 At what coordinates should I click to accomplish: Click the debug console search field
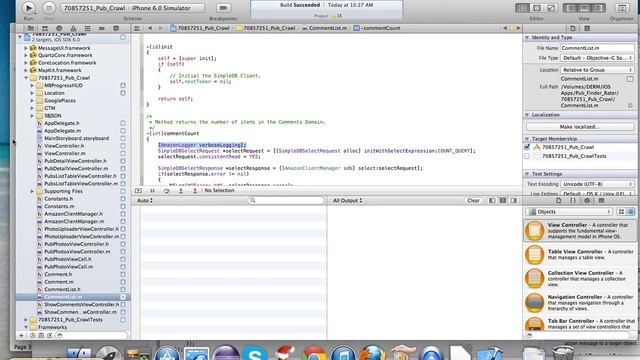coord(286,201)
